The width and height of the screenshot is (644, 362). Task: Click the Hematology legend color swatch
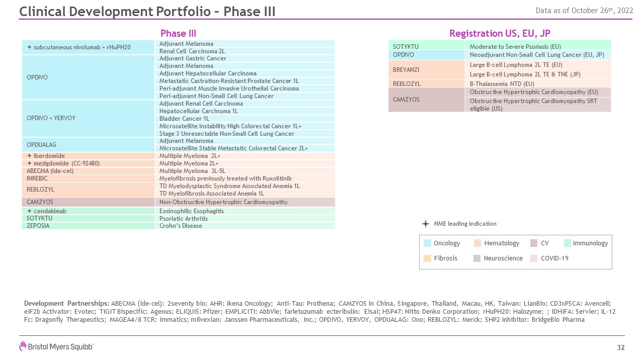[x=477, y=243]
